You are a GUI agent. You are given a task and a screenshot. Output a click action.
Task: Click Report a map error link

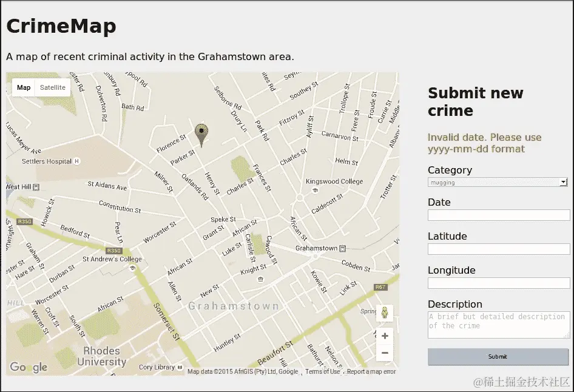(x=371, y=371)
